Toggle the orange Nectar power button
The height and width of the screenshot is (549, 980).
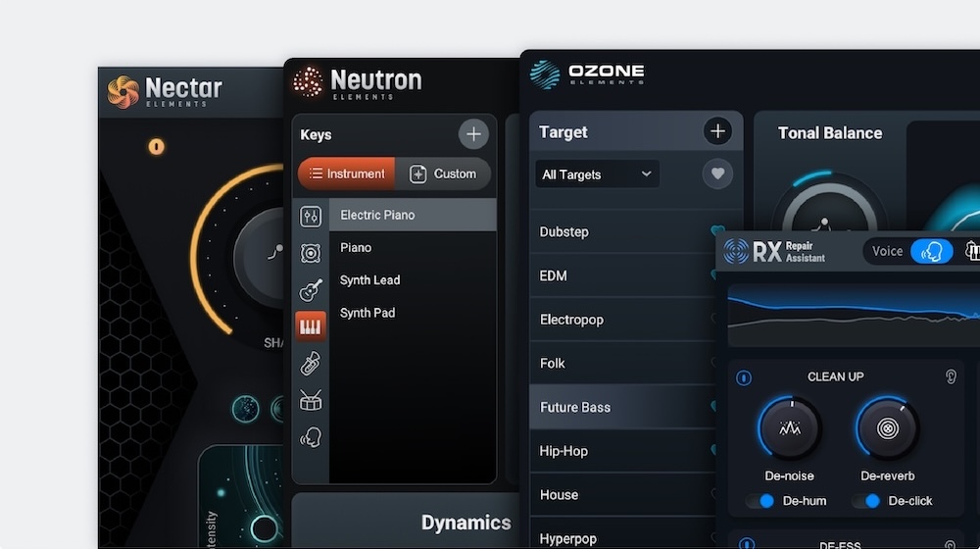pyautogui.click(x=156, y=147)
